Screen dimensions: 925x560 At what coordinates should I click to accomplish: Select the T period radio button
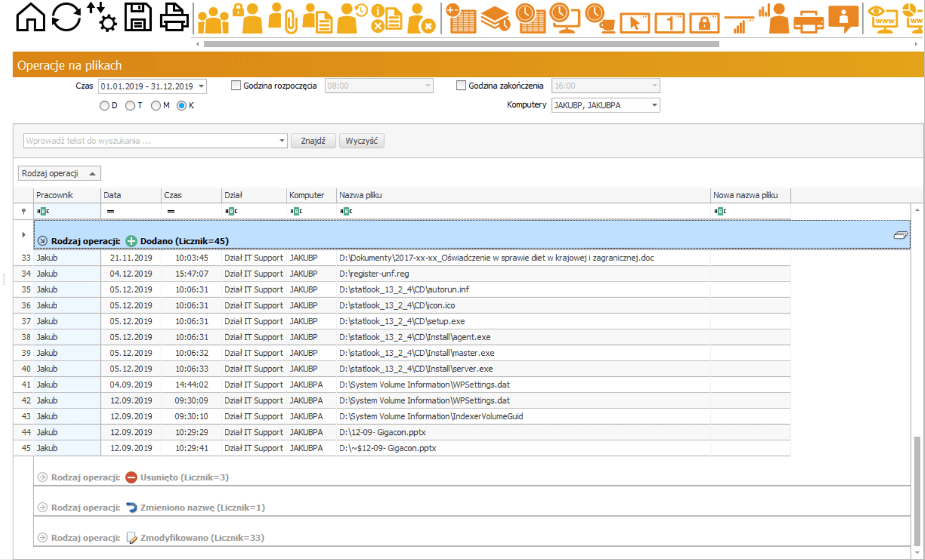[x=130, y=106]
